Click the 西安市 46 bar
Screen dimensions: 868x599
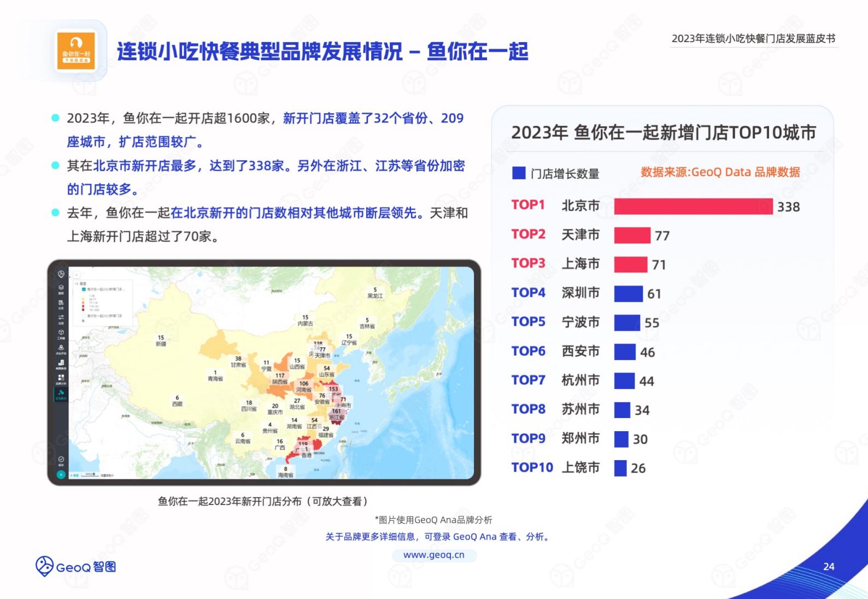click(625, 351)
